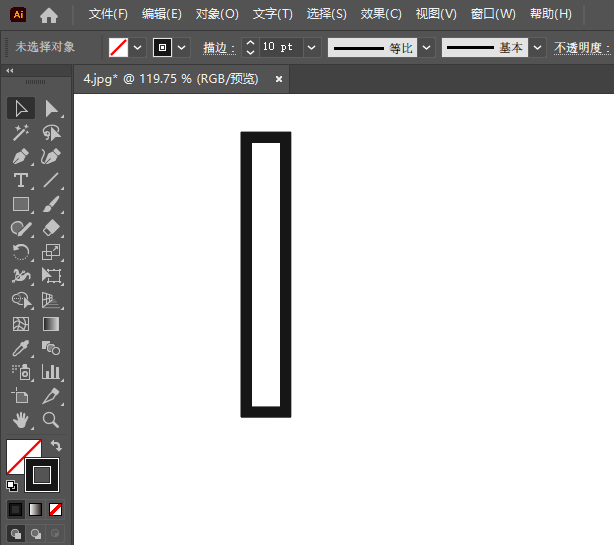Open the 编辑(E) menu

[162, 14]
